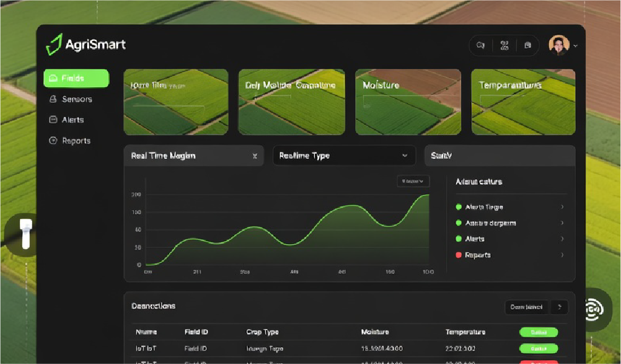Expand the Alerts Tiege row chevron
The height and width of the screenshot is (364, 621).
coord(562,207)
